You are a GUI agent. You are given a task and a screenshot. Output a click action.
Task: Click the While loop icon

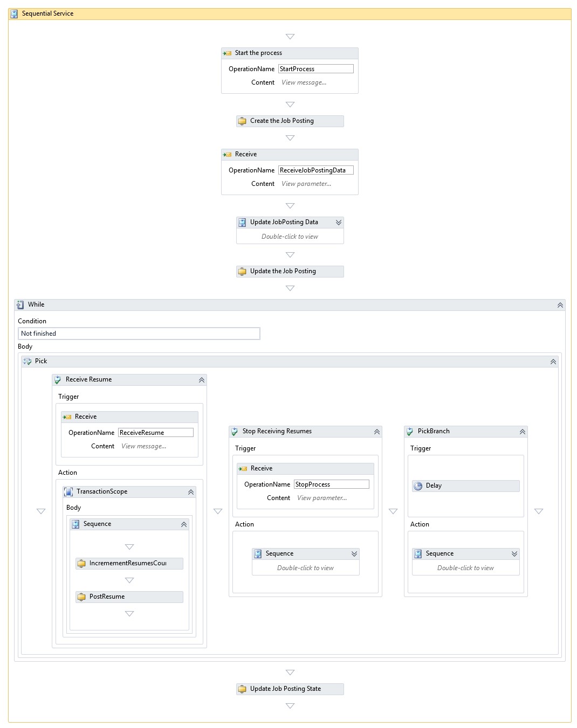click(20, 305)
